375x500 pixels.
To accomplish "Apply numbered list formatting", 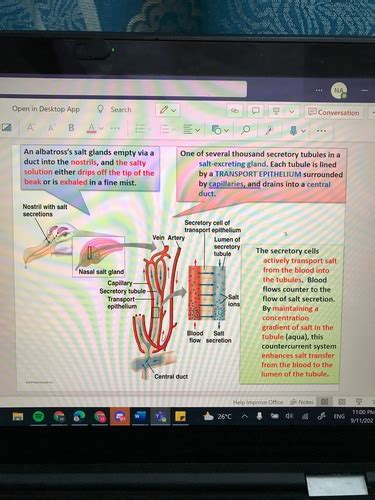I will click(x=165, y=129).
